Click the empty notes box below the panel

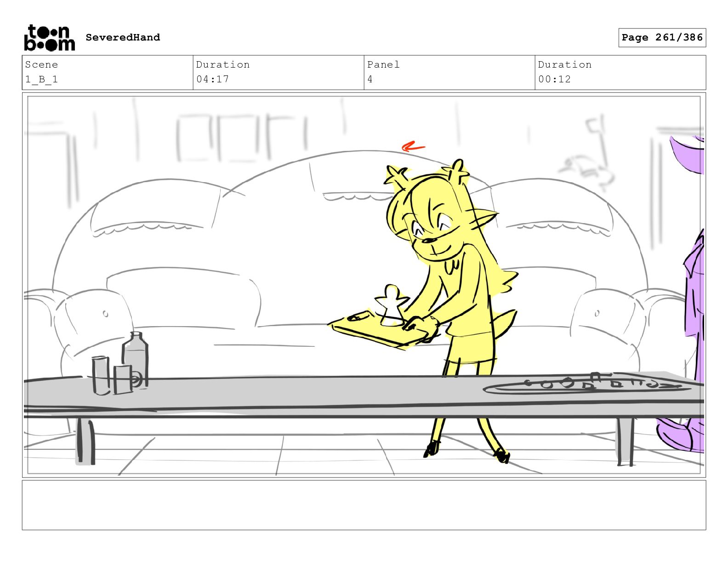click(364, 505)
